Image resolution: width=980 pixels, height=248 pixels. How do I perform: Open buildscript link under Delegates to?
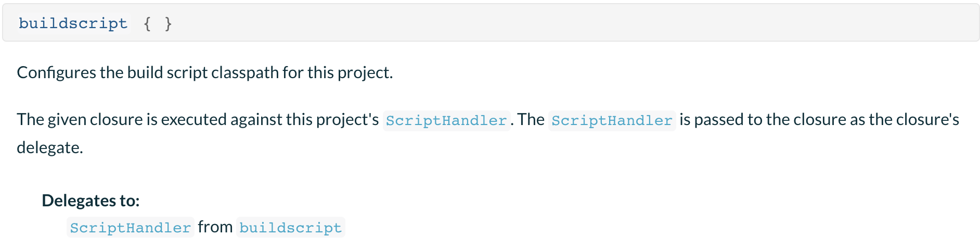click(x=291, y=228)
